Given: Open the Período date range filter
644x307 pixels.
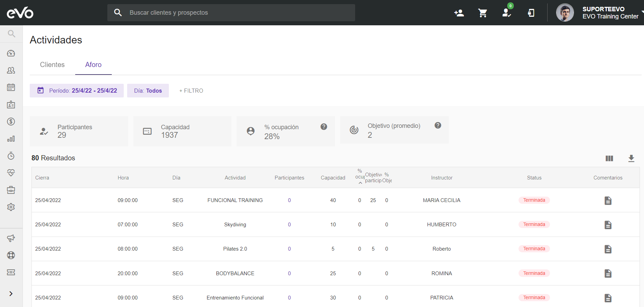Looking at the screenshot, I should [x=77, y=91].
